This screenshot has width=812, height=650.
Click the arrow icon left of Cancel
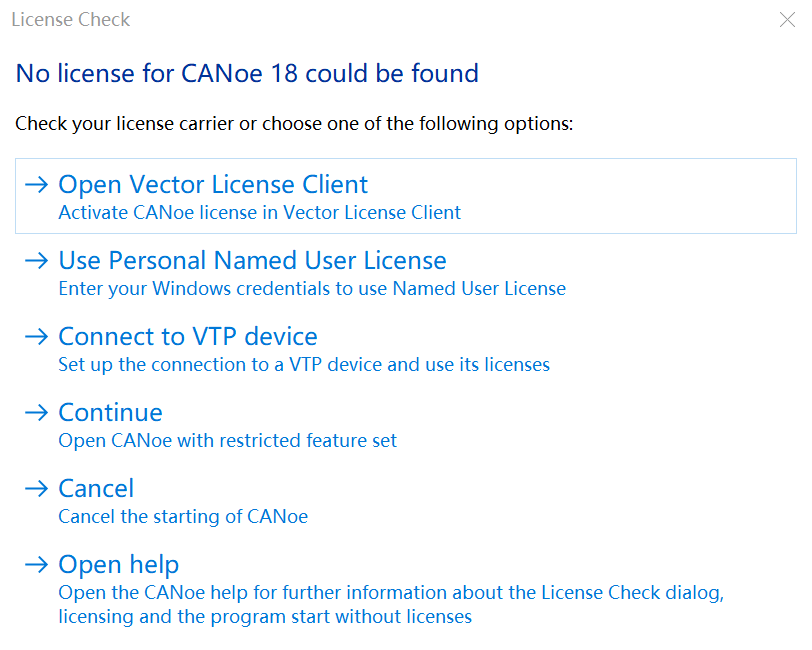click(x=37, y=489)
